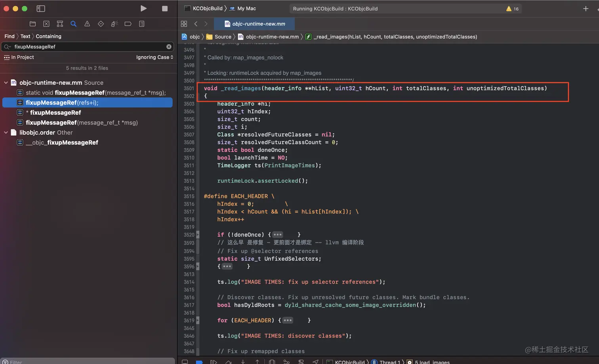Unfold ellipsis after UnfixedSelectors brace
599x364 pixels.
[227, 266]
